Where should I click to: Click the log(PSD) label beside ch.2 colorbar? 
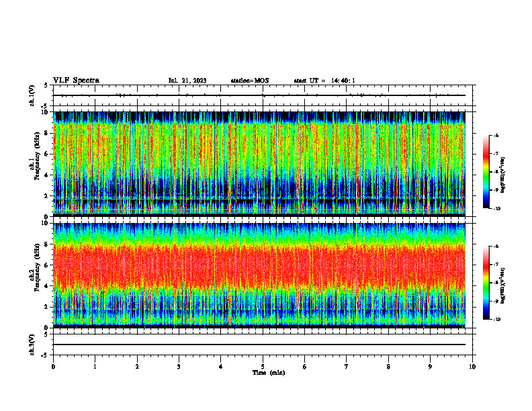503,285
